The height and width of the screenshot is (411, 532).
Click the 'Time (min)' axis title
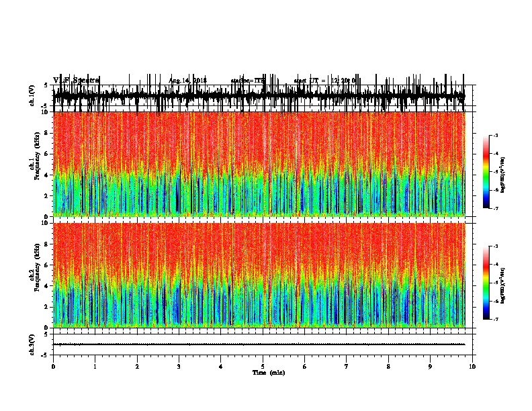click(269, 373)
